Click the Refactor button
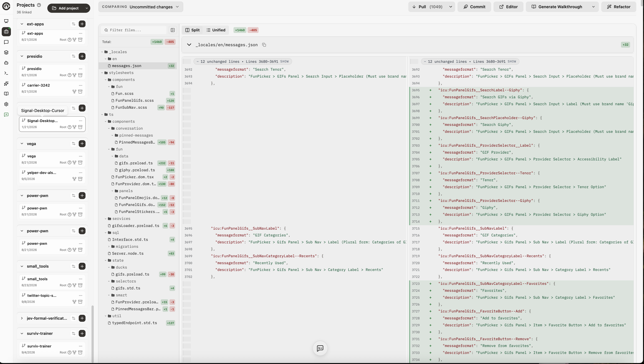The width and height of the screenshot is (644, 364). pos(618,7)
